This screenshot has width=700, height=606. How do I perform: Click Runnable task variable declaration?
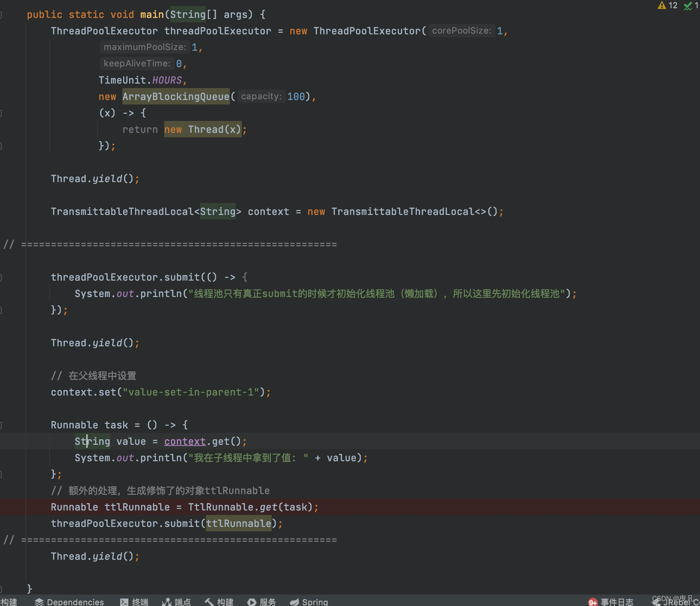pos(89,425)
